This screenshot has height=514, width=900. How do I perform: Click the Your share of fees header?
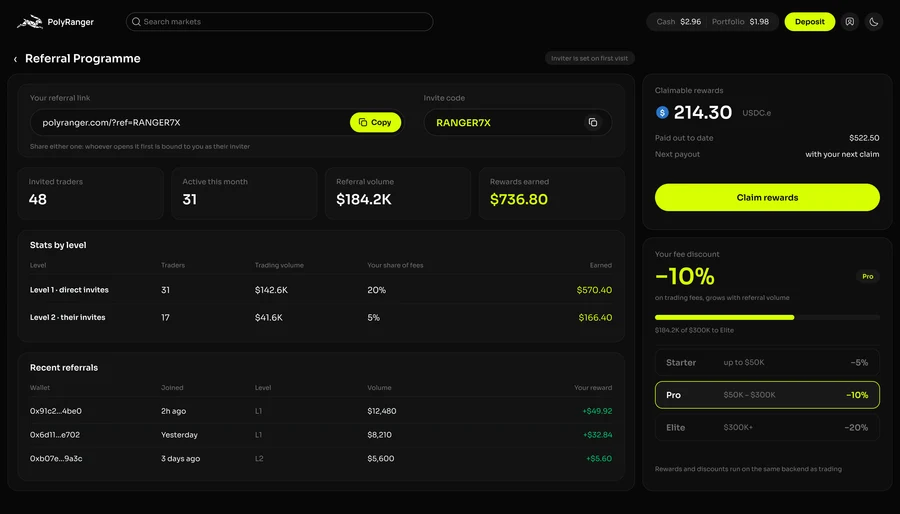(x=395, y=265)
